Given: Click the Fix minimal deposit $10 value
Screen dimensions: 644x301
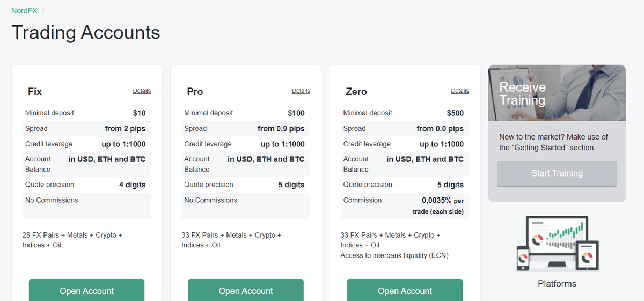Looking at the screenshot, I should pyautogui.click(x=139, y=113).
